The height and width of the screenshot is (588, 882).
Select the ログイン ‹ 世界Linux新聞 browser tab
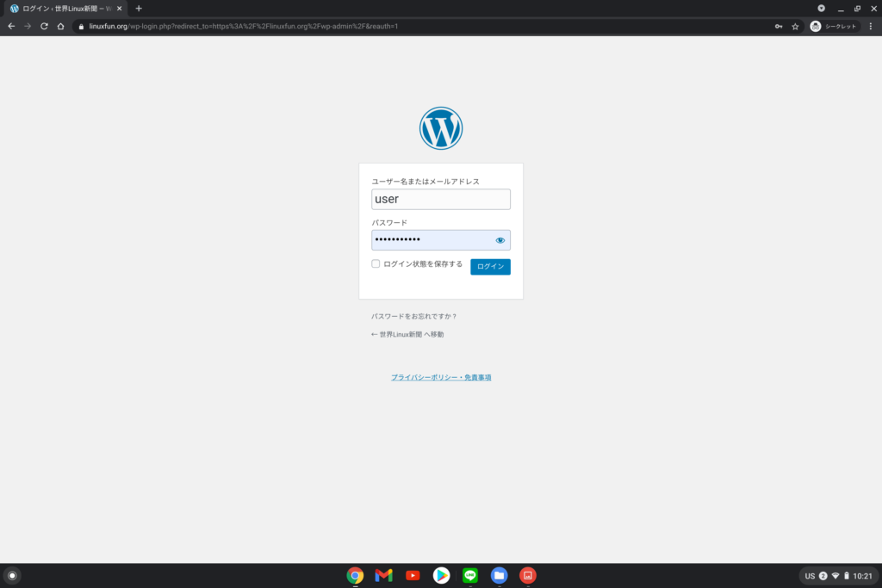(64, 9)
